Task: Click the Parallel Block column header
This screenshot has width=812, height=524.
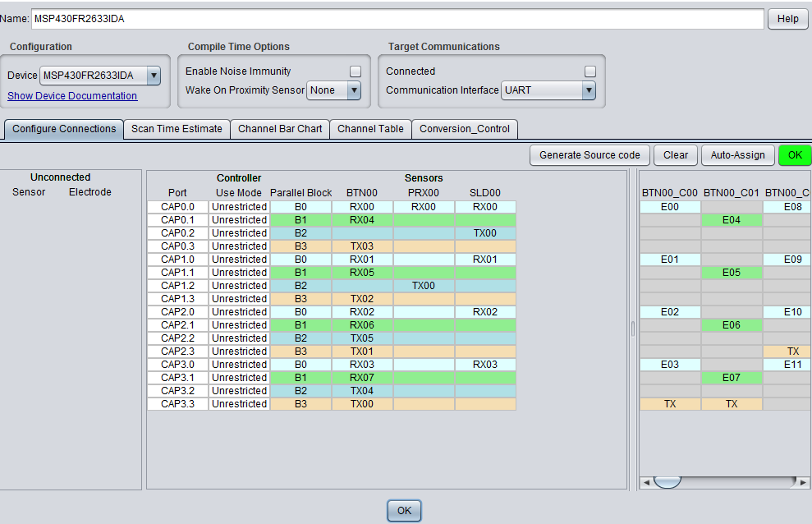Action: [x=300, y=193]
